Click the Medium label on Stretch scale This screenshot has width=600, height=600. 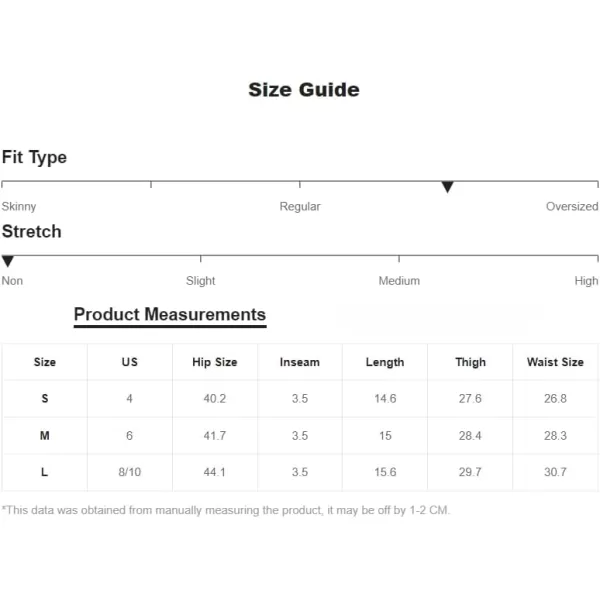tap(399, 281)
